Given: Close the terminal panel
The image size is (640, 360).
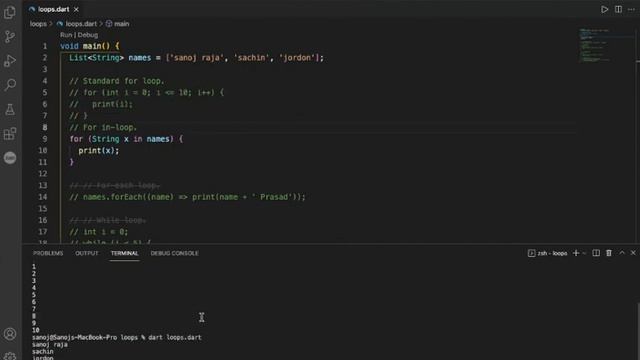Looking at the screenshot, I should (x=633, y=253).
